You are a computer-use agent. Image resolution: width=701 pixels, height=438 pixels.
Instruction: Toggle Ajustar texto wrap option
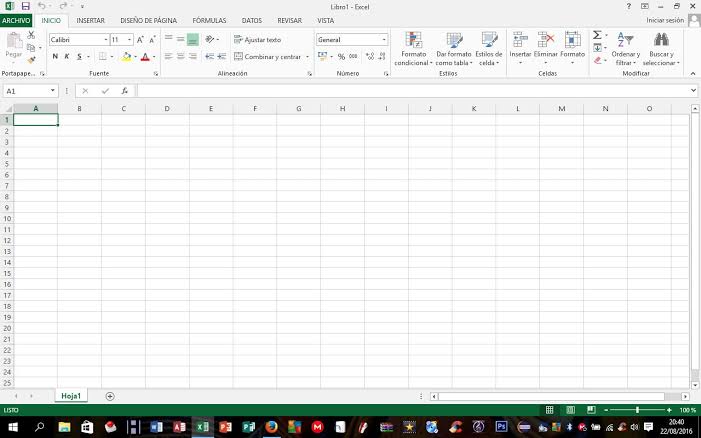[257, 40]
